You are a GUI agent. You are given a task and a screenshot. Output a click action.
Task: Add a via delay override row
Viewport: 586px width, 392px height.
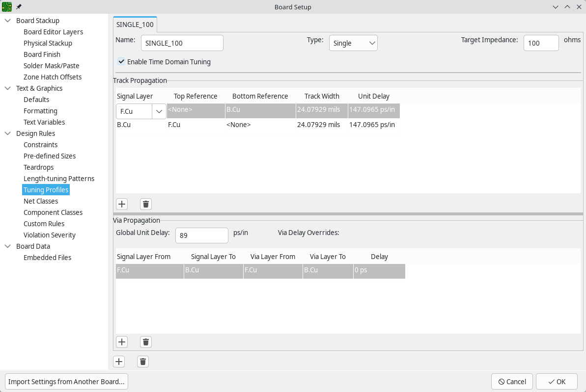[122, 342]
